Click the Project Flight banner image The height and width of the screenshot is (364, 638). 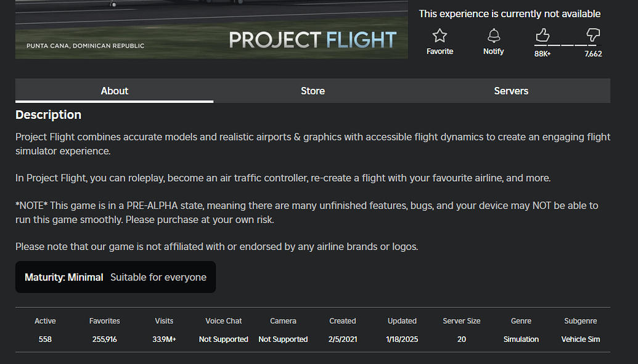(x=211, y=30)
